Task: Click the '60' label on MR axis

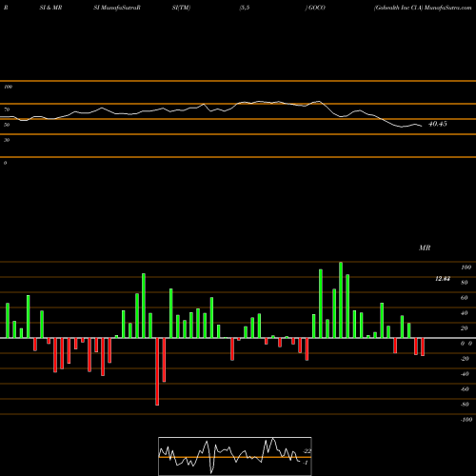Action: [465, 298]
